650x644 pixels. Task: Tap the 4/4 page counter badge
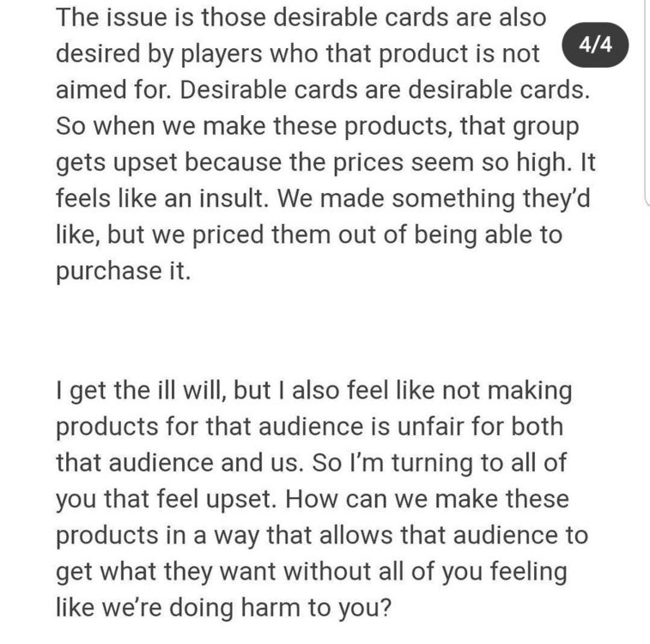[x=596, y=46]
